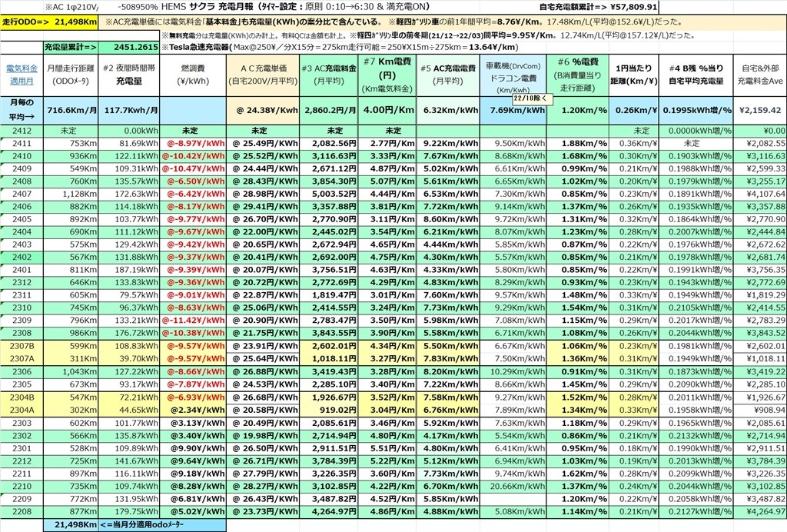The width and height of the screenshot is (787, 532).
Task: Select the 10.29Km/kWh cell
Action: (x=513, y=372)
